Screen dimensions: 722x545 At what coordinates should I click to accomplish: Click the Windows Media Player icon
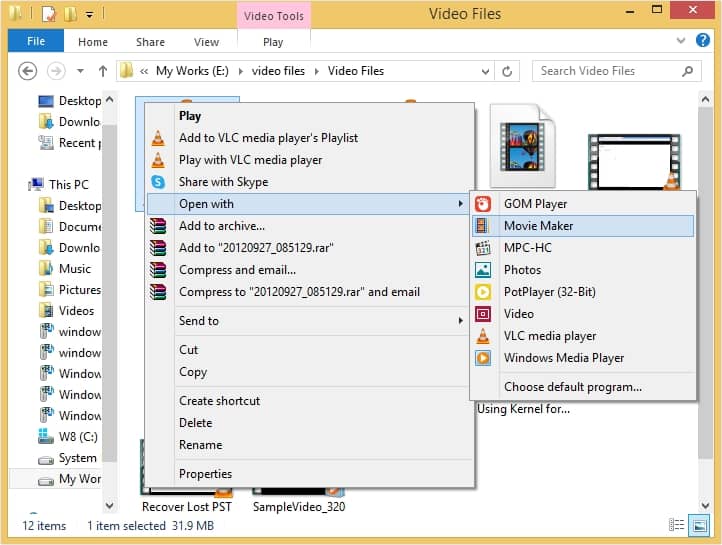point(483,358)
